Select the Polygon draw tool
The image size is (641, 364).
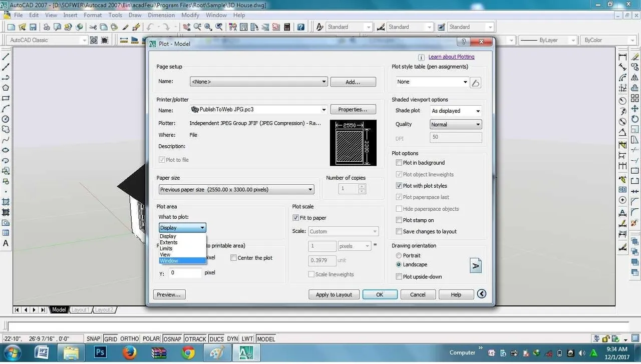coord(6,88)
